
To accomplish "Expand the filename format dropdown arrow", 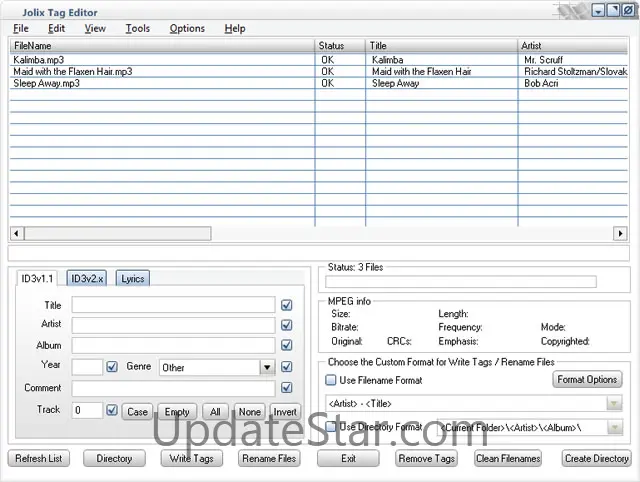I will [x=614, y=403].
